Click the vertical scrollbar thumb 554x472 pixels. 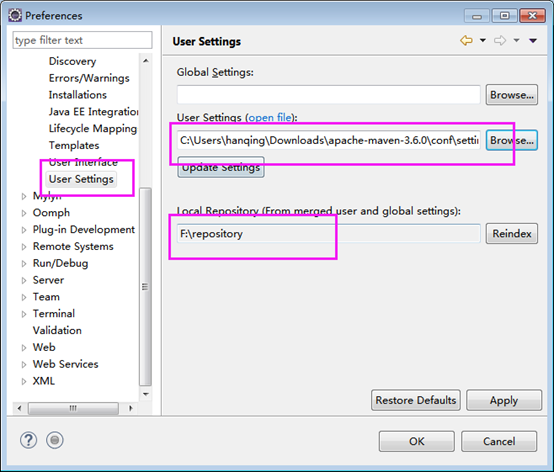click(x=145, y=287)
